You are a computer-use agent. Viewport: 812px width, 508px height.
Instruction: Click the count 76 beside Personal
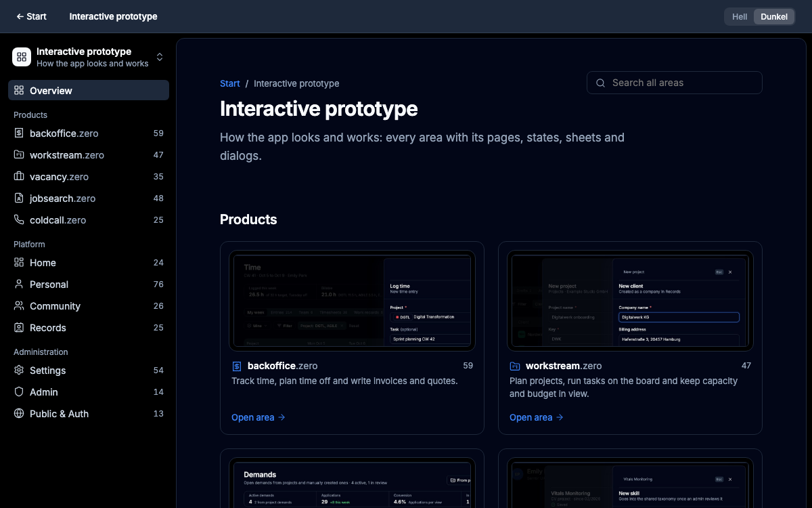pyautogui.click(x=158, y=284)
